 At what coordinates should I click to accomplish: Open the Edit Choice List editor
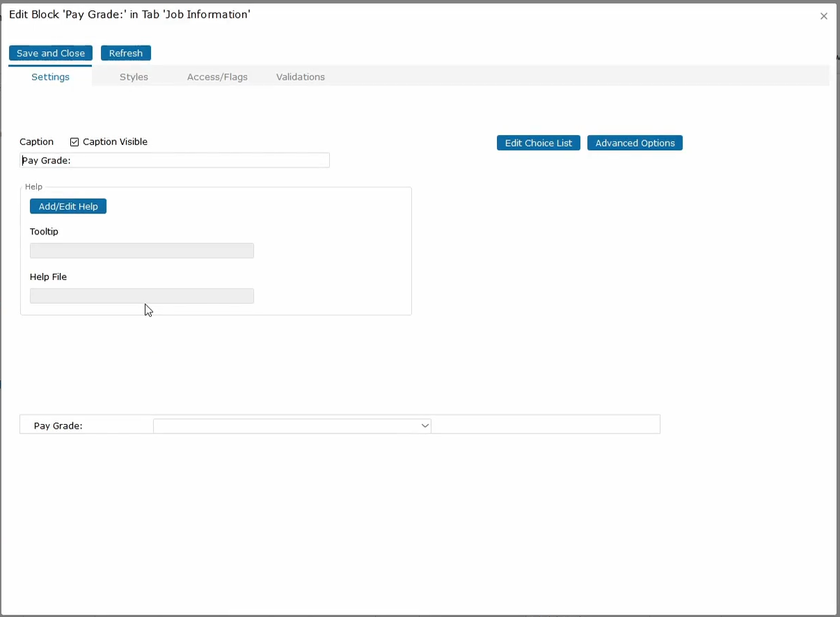click(x=538, y=143)
